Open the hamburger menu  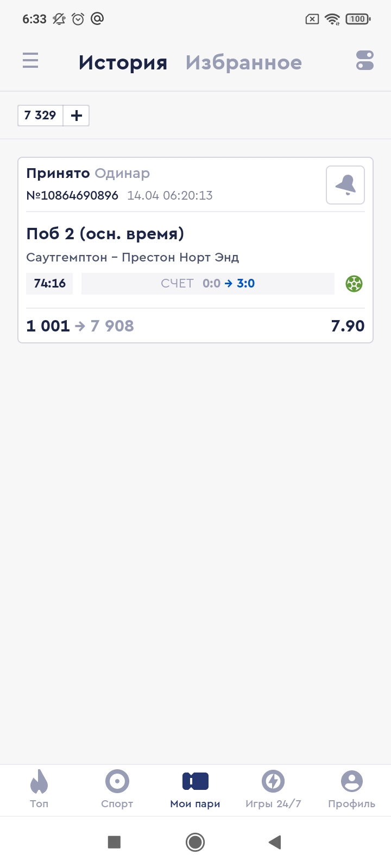pos(30,60)
